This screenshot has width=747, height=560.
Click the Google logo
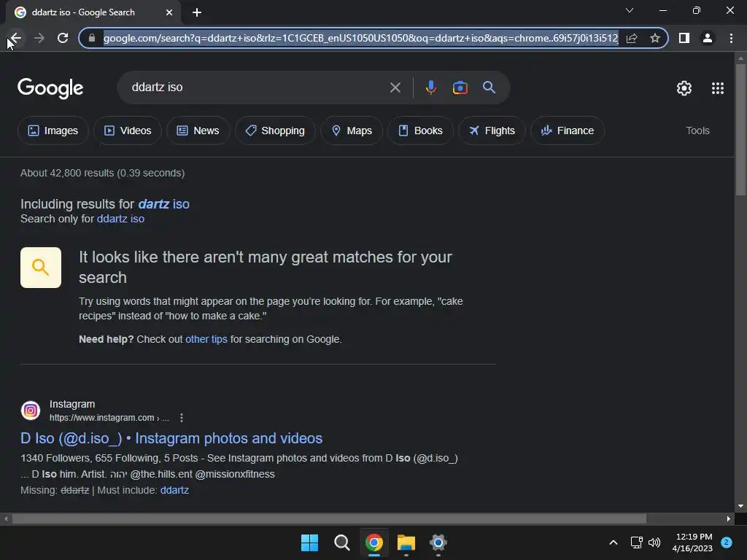click(x=50, y=87)
